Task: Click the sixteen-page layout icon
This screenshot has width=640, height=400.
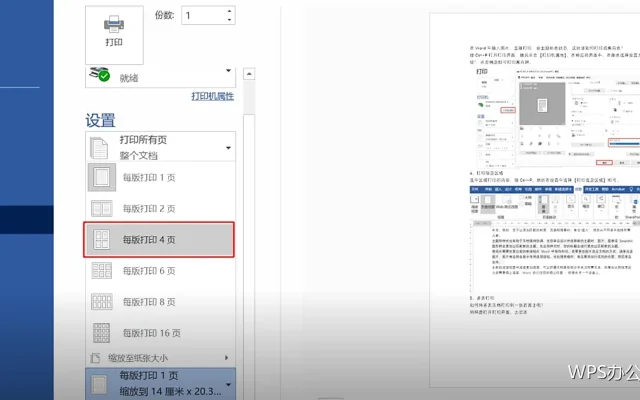Action: (x=102, y=333)
